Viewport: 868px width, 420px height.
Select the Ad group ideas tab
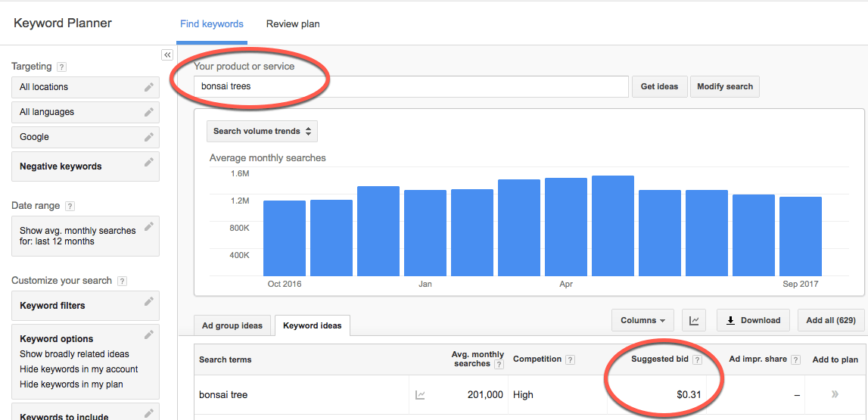pyautogui.click(x=232, y=325)
